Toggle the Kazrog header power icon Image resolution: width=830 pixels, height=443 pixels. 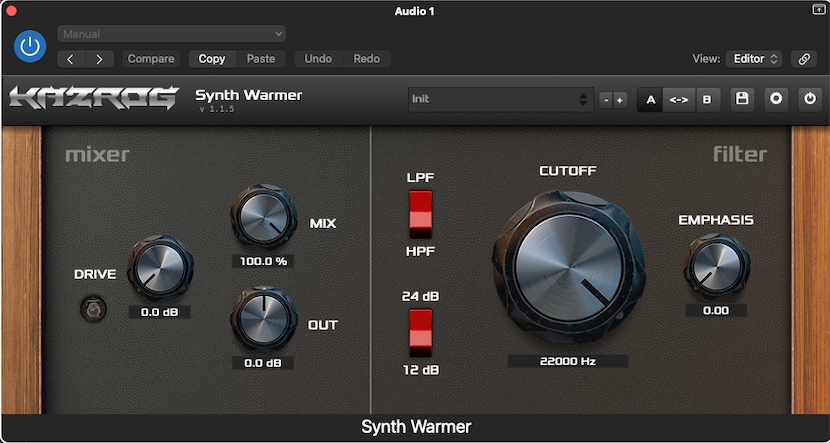(x=810, y=100)
